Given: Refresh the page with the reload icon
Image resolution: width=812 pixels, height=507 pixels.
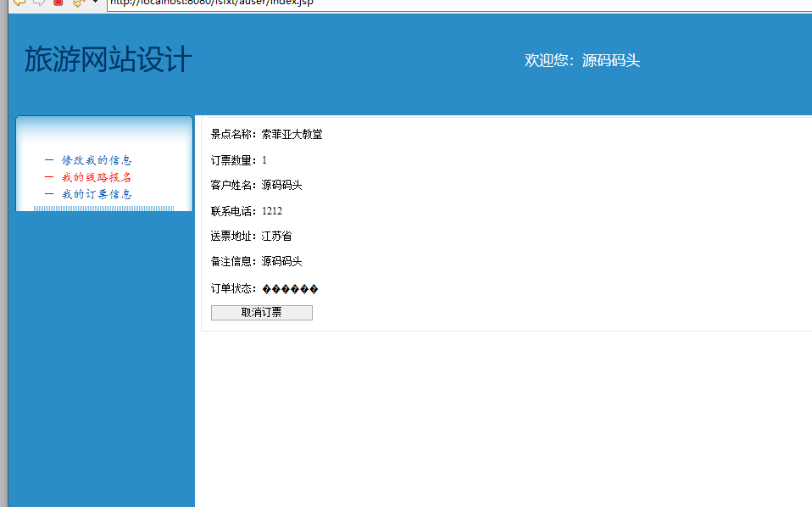Looking at the screenshot, I should point(76,3).
